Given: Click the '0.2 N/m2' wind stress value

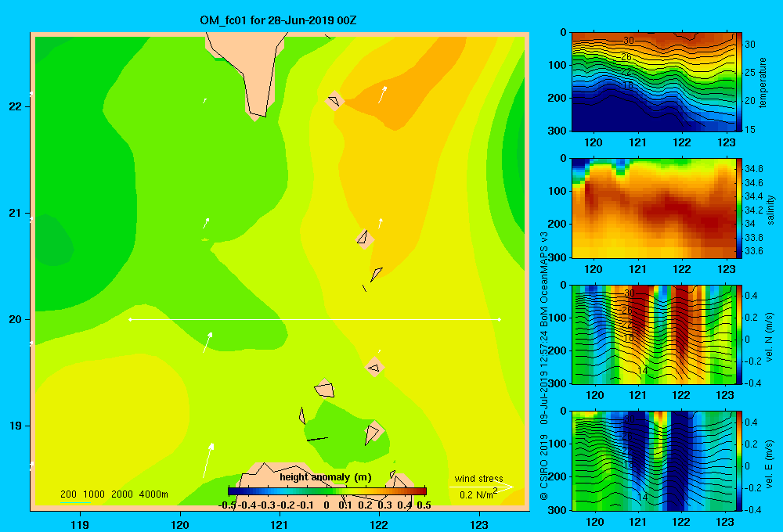Looking at the screenshot, I should point(478,494).
